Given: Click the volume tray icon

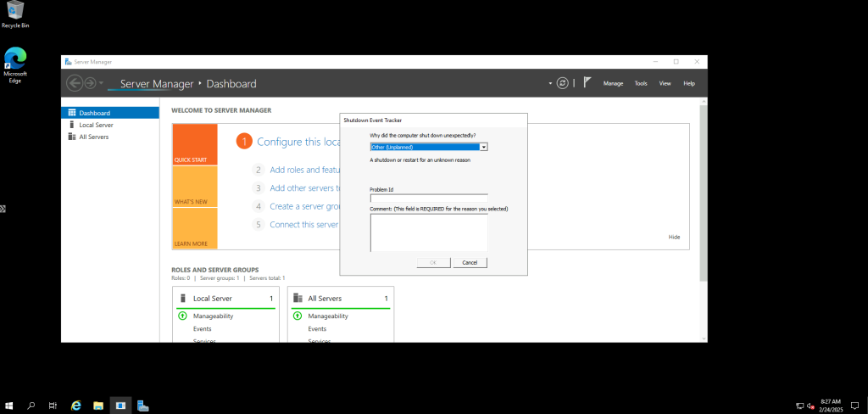Looking at the screenshot, I should pos(810,406).
